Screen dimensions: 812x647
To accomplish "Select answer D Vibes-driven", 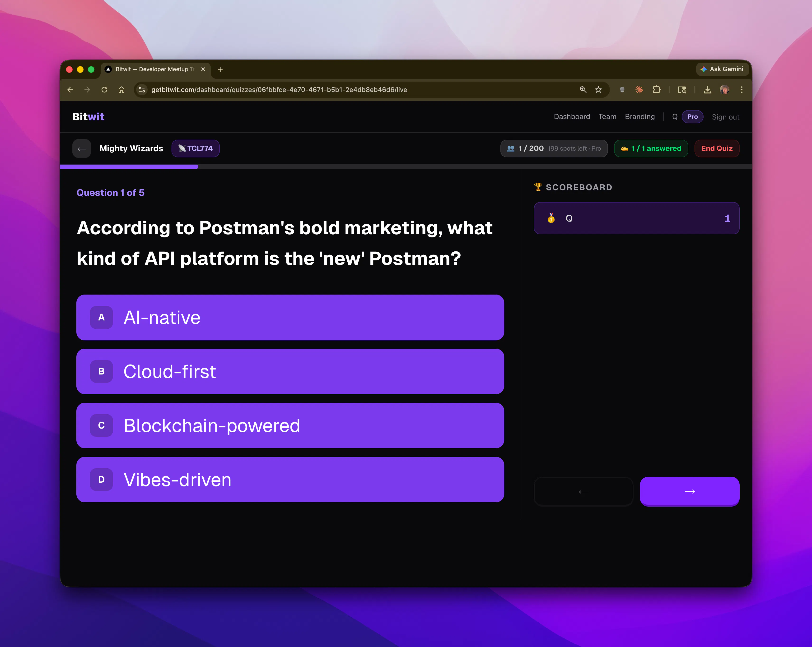I will pyautogui.click(x=290, y=480).
